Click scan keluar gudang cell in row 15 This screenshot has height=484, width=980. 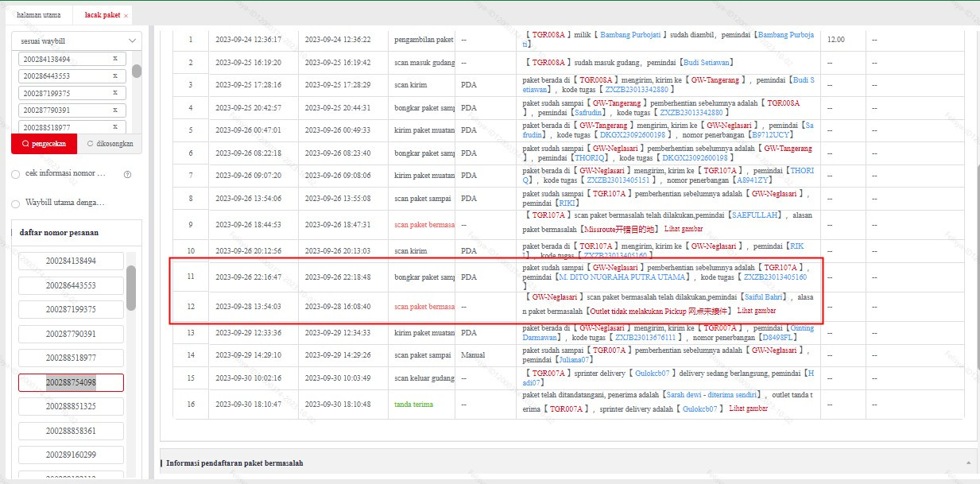(424, 378)
